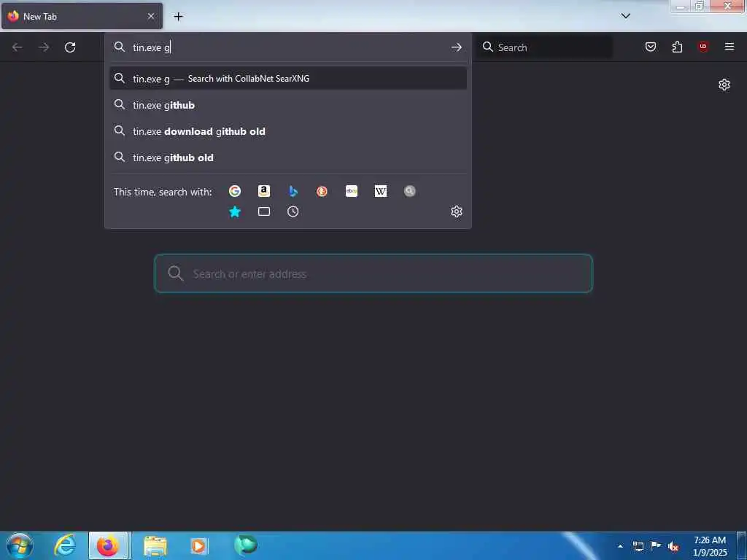The width and height of the screenshot is (747, 560).
Task: Open Save to Pocket button
Action: (x=651, y=47)
